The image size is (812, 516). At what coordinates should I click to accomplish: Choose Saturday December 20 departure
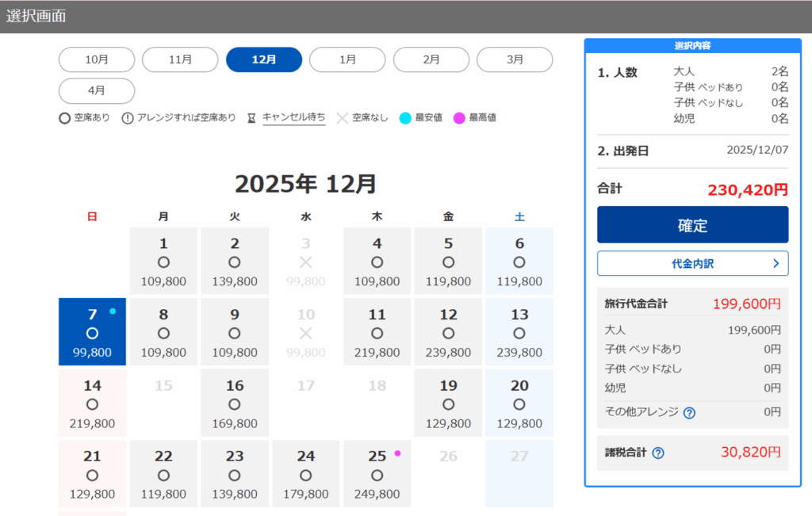tap(519, 403)
